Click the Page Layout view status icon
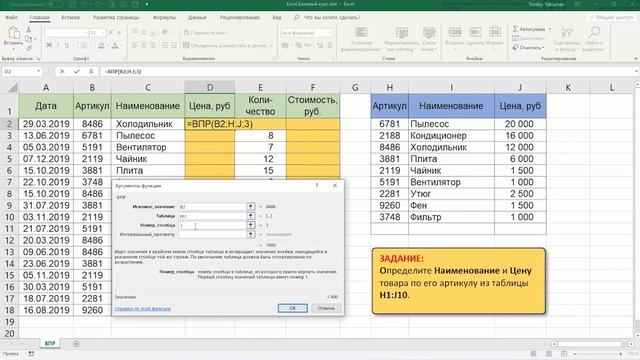 [x=549, y=354]
